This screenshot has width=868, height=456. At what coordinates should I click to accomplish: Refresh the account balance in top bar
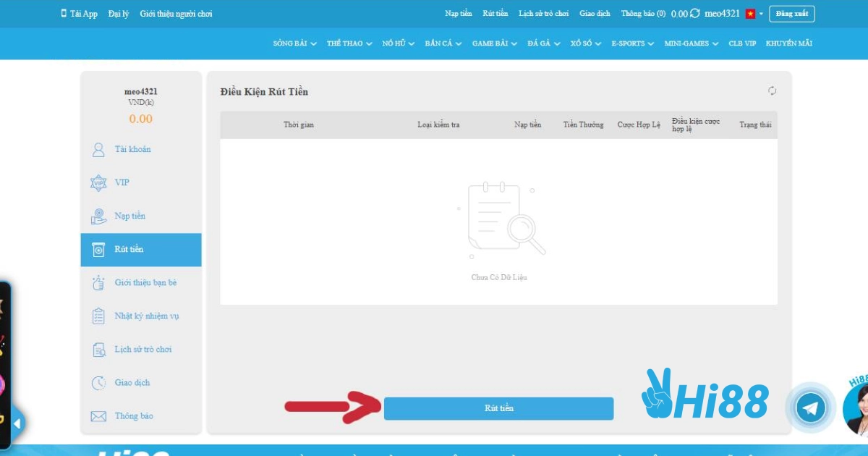(x=695, y=14)
